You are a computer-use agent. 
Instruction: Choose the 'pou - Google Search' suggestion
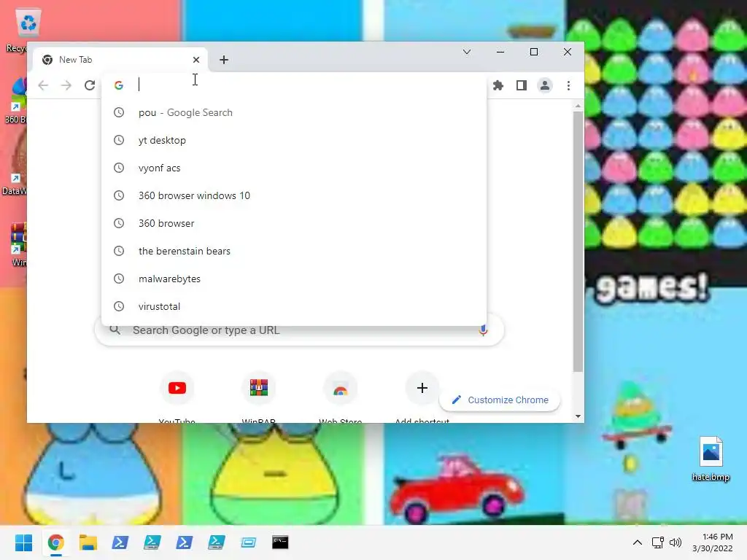click(294, 112)
